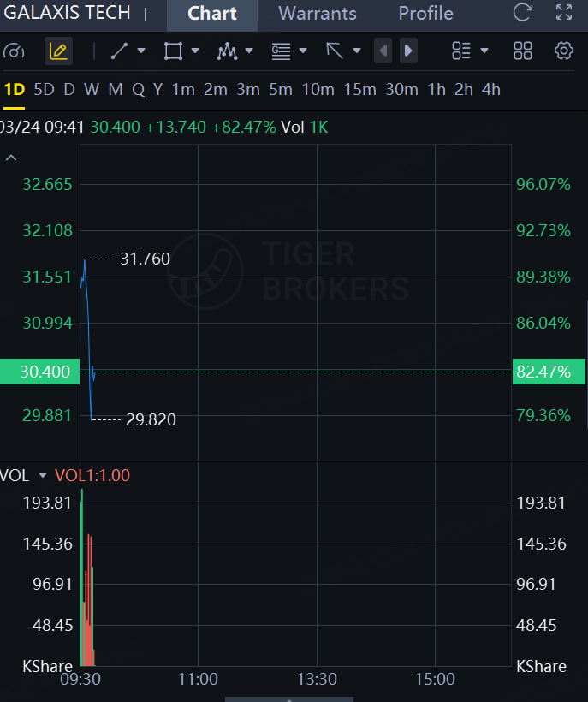Click the 30.400 current price label

tap(39, 372)
